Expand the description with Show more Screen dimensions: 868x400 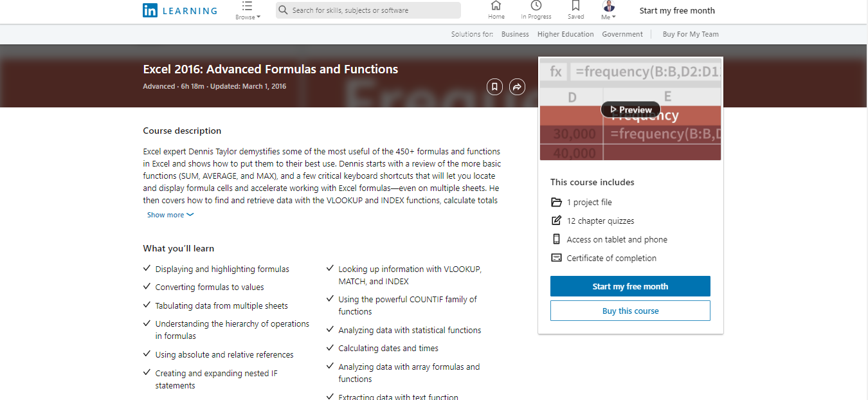click(170, 215)
